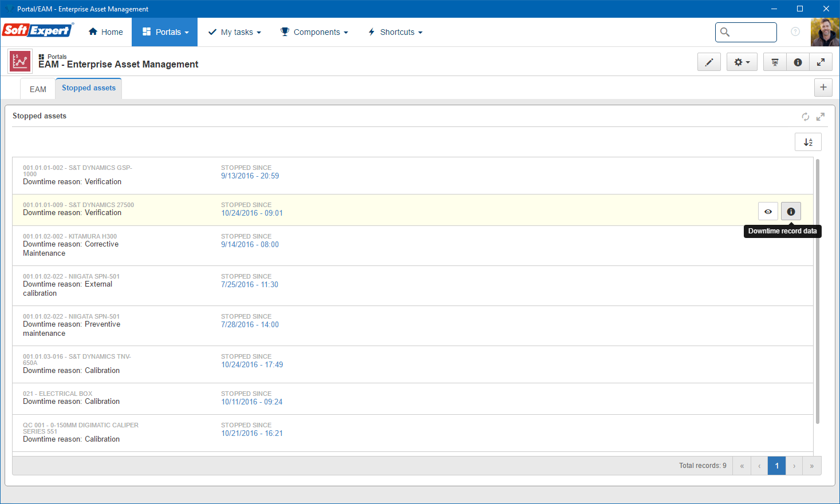Image resolution: width=840 pixels, height=504 pixels.
Task: Click the edit portal pencil button
Action: (709, 62)
